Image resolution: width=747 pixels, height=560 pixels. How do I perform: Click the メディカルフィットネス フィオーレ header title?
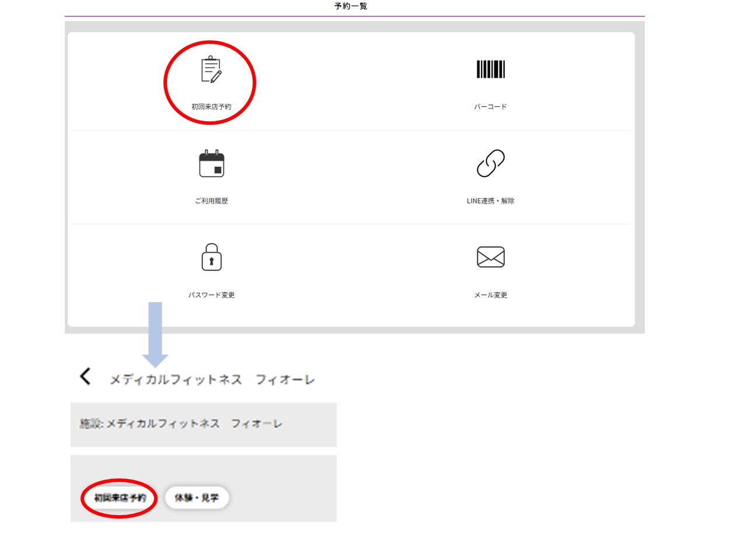[x=212, y=380]
